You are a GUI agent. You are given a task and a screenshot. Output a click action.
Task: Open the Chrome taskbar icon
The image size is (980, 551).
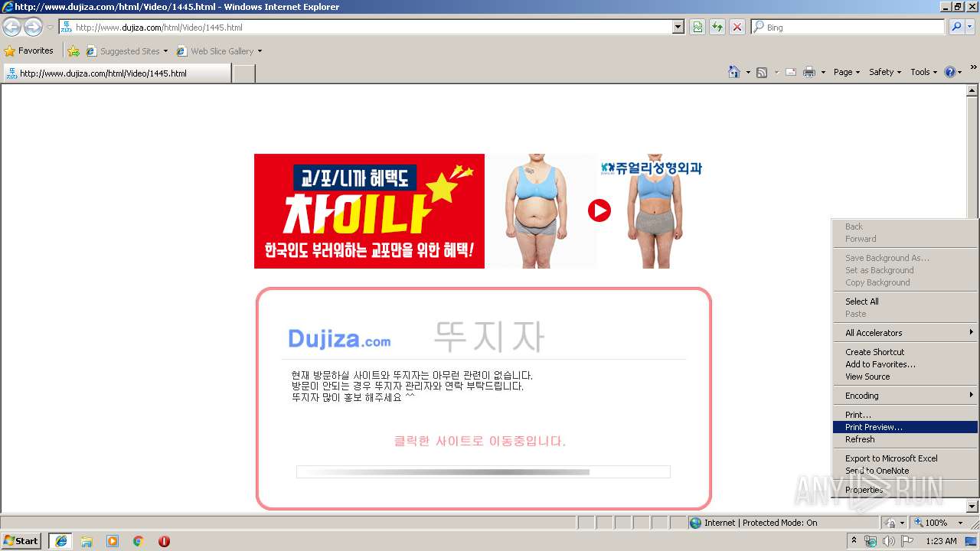(138, 541)
